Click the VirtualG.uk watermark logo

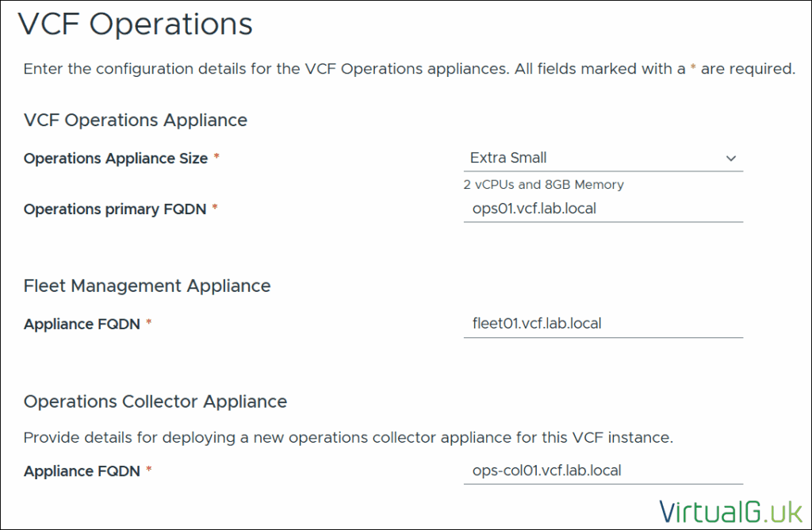click(x=723, y=510)
